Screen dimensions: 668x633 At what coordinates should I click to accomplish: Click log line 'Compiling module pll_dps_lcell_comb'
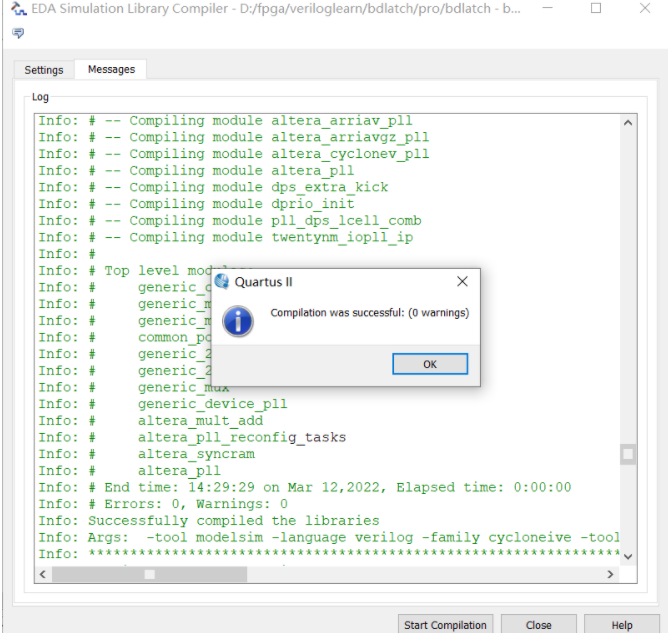point(230,221)
